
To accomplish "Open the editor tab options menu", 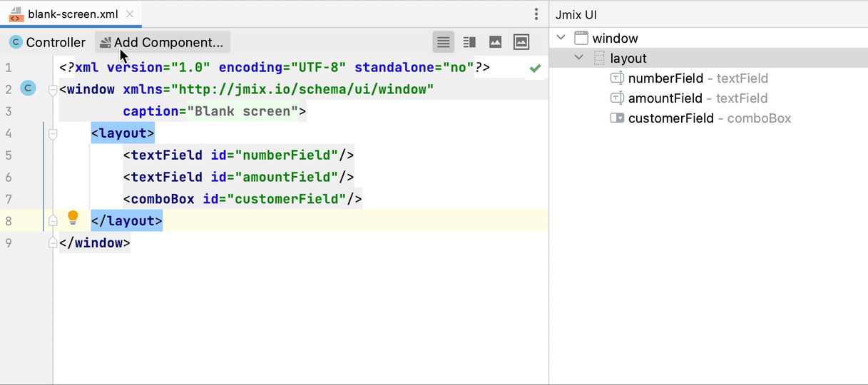I will [x=536, y=14].
